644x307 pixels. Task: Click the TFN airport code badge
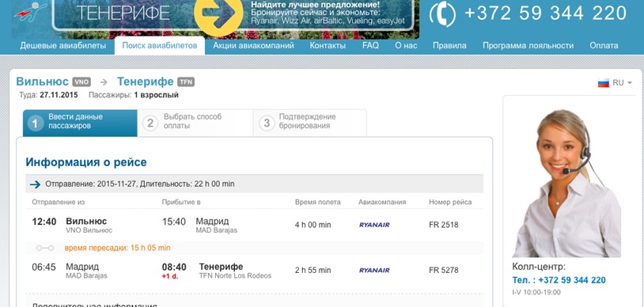click(x=186, y=81)
